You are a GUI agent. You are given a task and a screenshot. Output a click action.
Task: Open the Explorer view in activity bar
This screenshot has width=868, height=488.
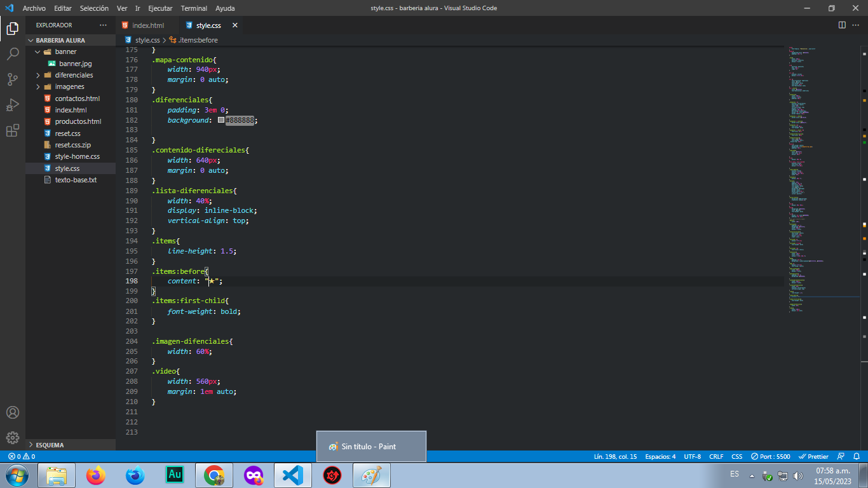pyautogui.click(x=13, y=29)
